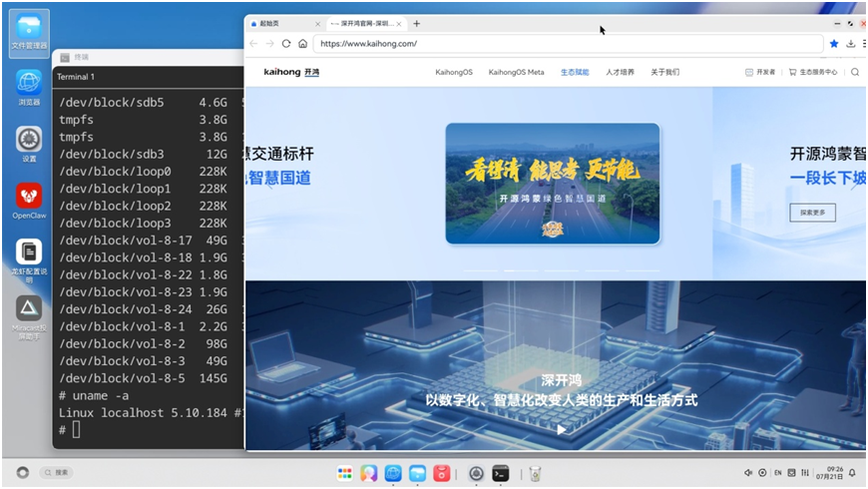Image resolution: width=868 pixels, height=489 pixels.
Task: Launch the Miracast投屏助手 desktop icon
Action: point(29,317)
